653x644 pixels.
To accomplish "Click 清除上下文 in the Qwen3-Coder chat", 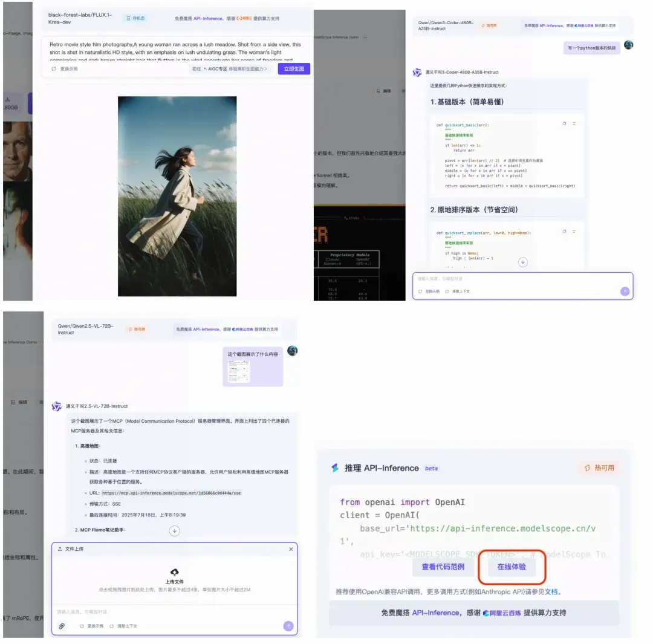I will [458, 291].
